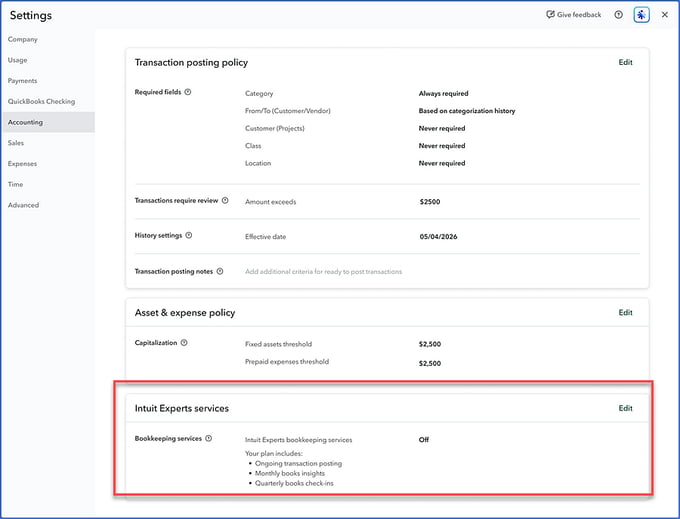The width and height of the screenshot is (680, 519).
Task: Select the Accounting settings tab
Action: coord(48,122)
